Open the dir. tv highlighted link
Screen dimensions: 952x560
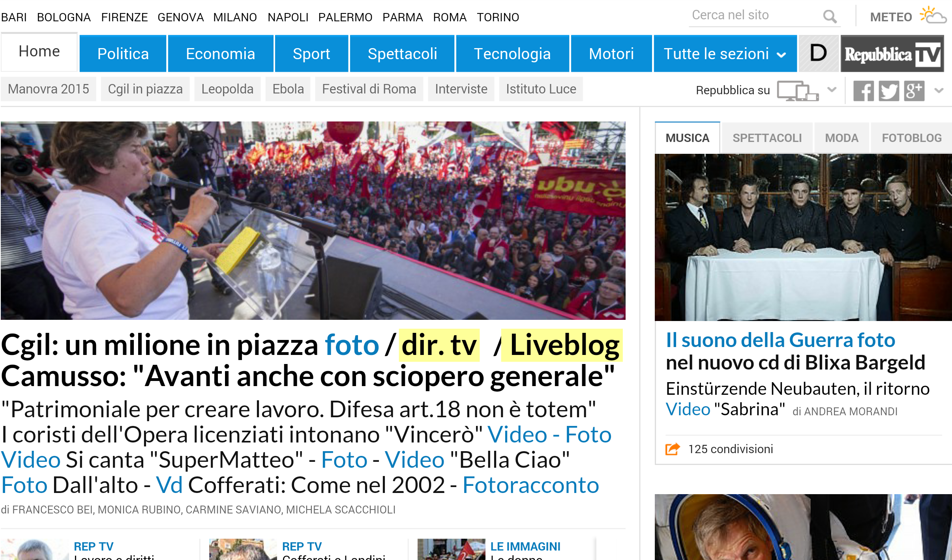pyautogui.click(x=439, y=345)
